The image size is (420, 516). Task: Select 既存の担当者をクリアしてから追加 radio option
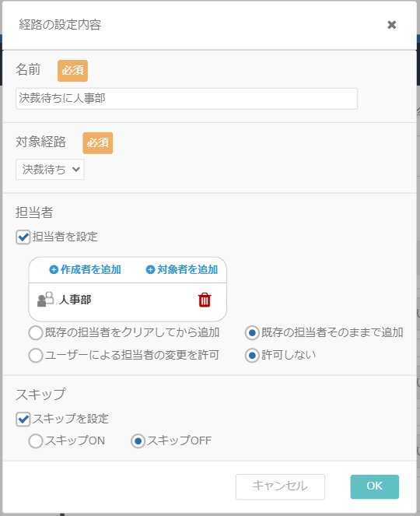(36, 332)
